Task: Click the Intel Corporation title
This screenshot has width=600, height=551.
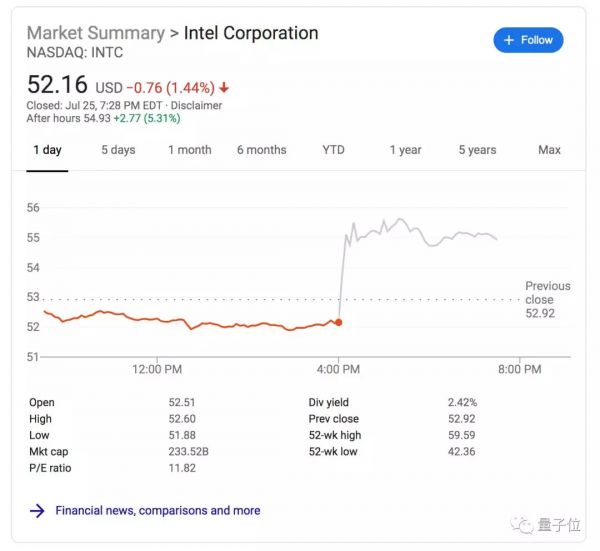Action: point(252,33)
